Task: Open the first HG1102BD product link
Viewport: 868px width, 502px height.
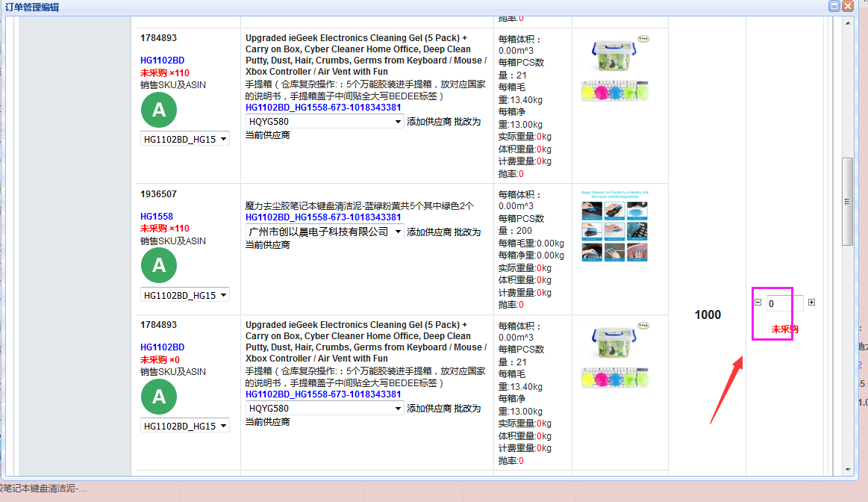Action: click(x=162, y=61)
